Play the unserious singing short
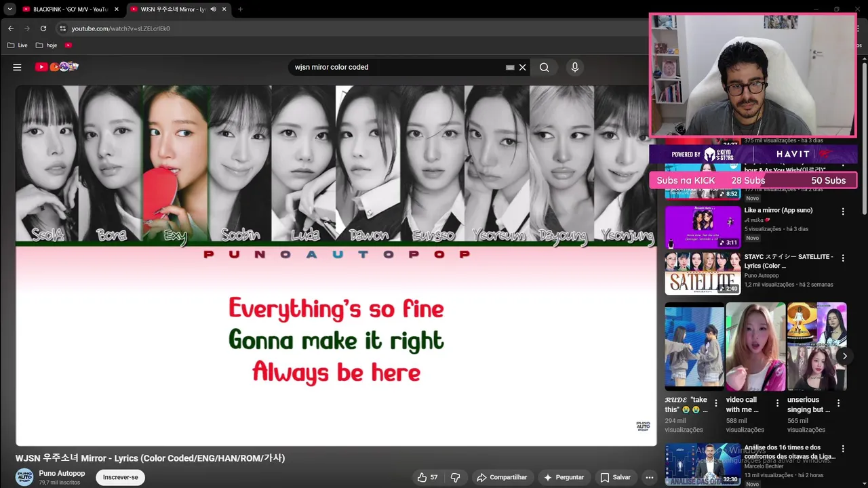 (x=816, y=347)
